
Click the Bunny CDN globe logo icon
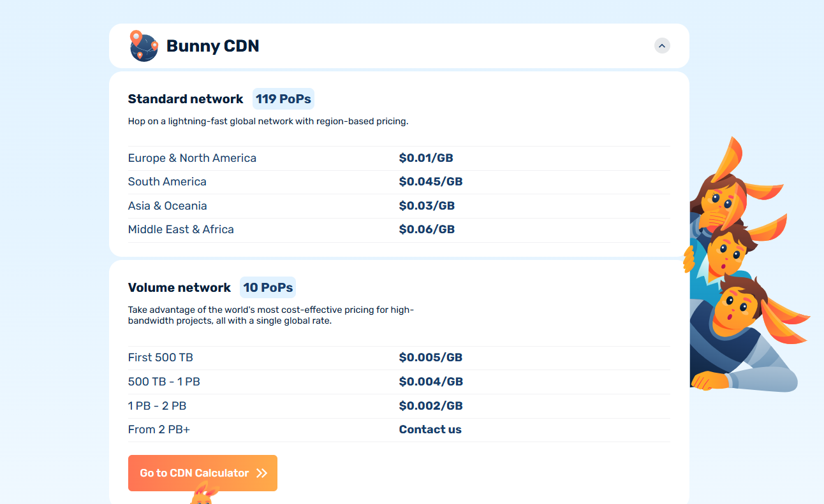[143, 46]
